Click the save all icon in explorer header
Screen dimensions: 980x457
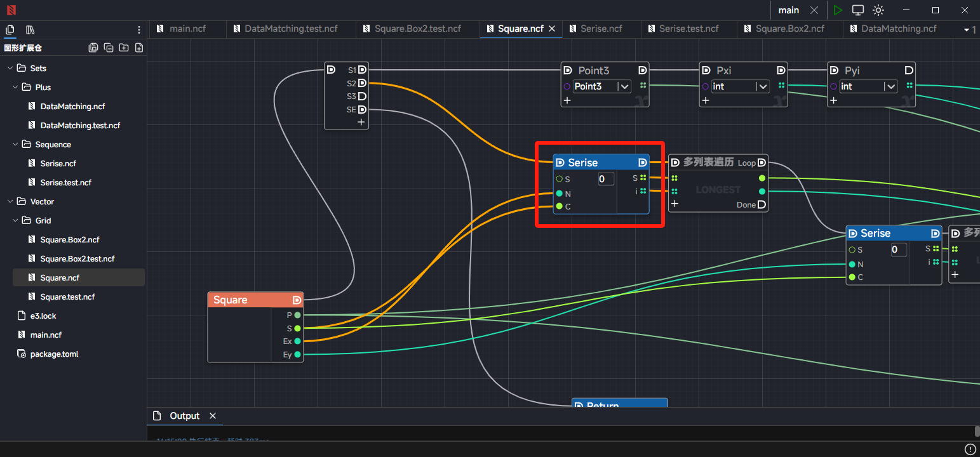[93, 48]
